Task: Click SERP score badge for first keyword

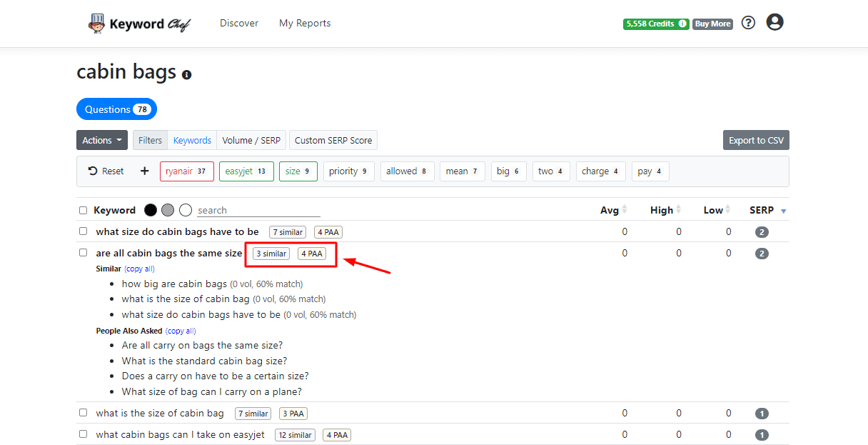Action: (x=762, y=232)
